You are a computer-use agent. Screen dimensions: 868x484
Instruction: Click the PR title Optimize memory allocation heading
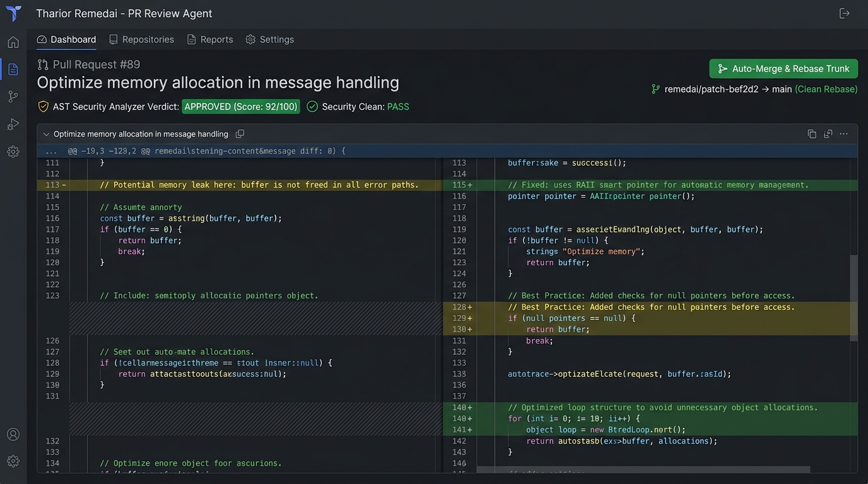pyautogui.click(x=218, y=83)
